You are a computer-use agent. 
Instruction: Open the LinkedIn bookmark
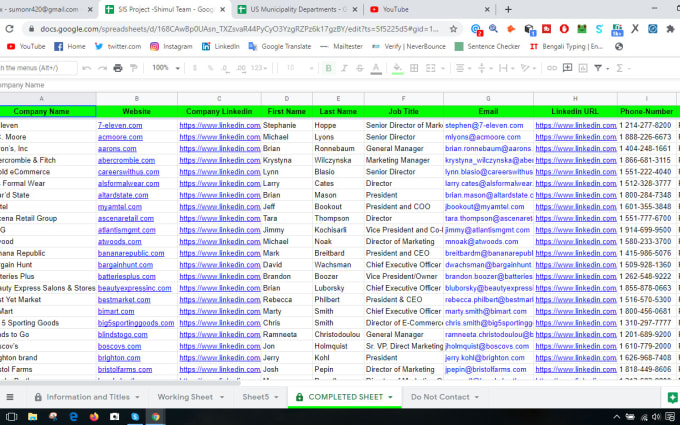coord(221,46)
